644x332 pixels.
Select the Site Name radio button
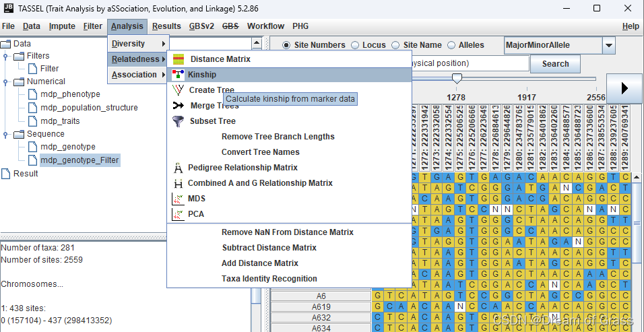[395, 45]
